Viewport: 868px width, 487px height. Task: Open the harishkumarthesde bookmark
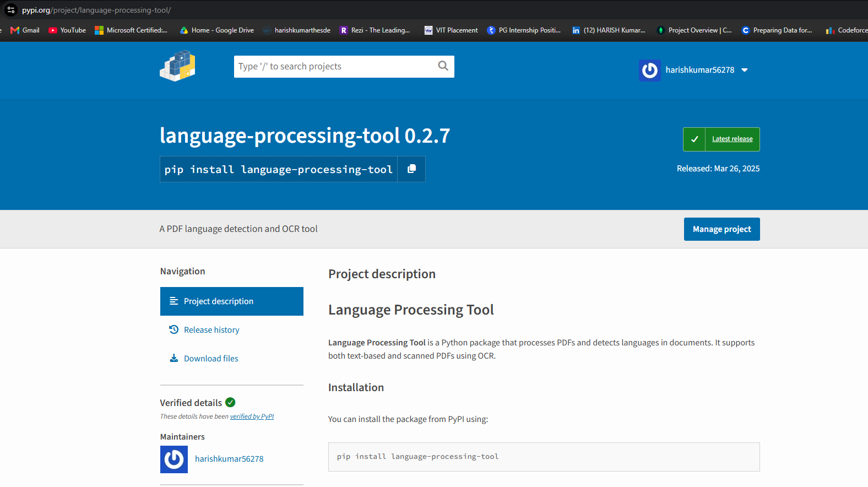(x=296, y=30)
